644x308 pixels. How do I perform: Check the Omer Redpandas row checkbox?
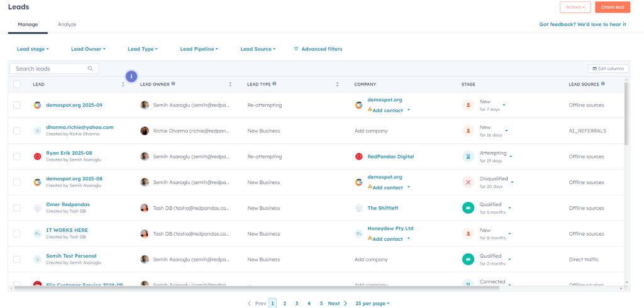pos(17,208)
